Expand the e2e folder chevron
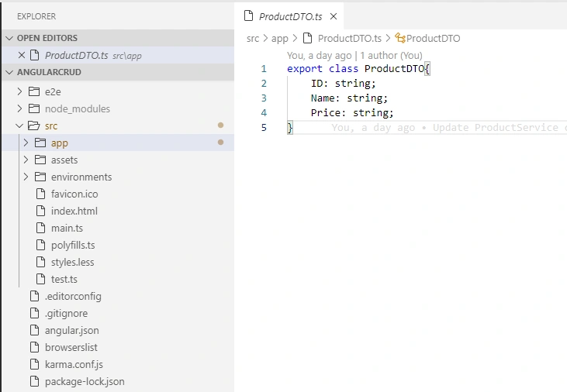567x392 pixels. pyautogui.click(x=20, y=91)
